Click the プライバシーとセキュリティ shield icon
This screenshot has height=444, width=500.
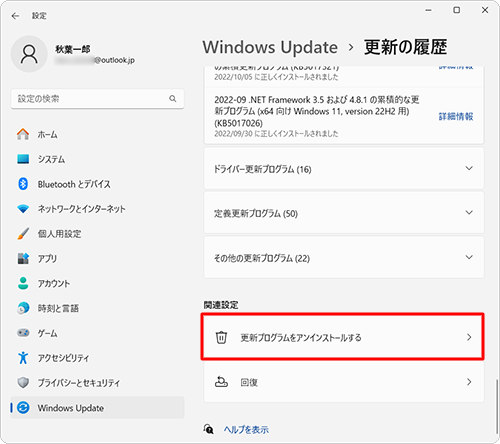click(x=23, y=382)
